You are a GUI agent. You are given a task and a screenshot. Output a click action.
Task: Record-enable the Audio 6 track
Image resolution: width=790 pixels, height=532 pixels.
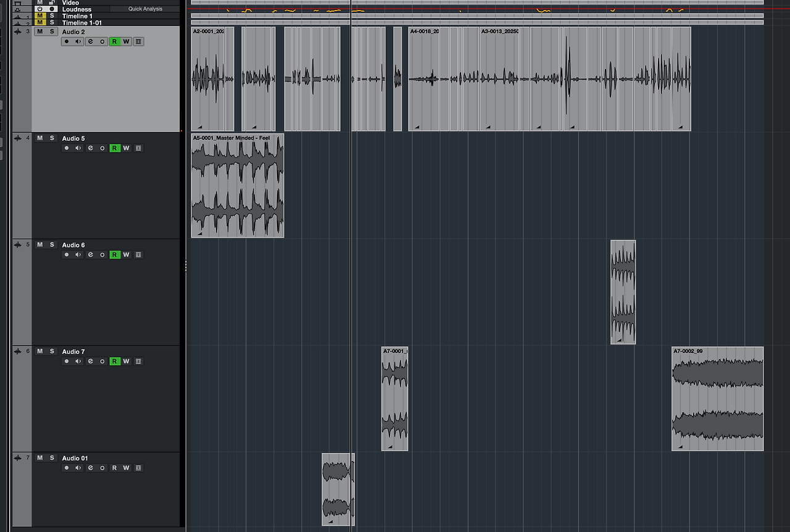click(67, 254)
